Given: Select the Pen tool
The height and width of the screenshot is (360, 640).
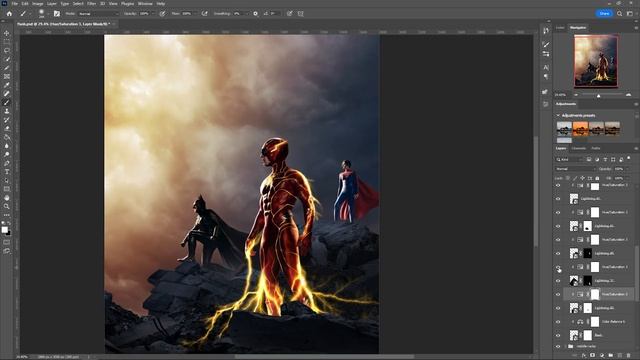Looking at the screenshot, I should 7,163.
